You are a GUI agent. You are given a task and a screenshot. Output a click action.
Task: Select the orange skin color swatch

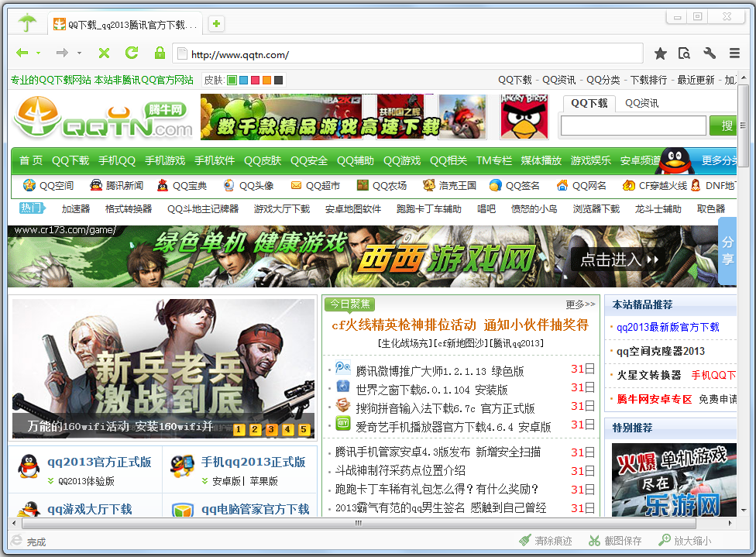tap(266, 80)
